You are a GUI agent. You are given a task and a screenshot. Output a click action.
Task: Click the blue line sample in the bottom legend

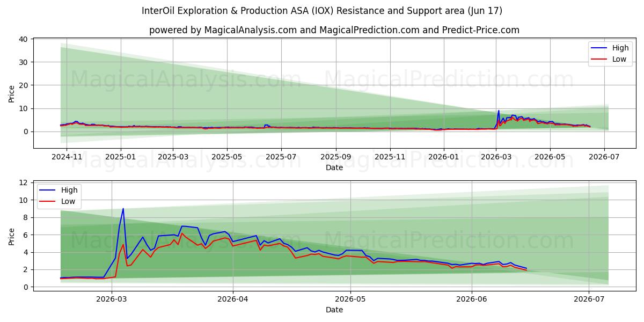(x=48, y=190)
